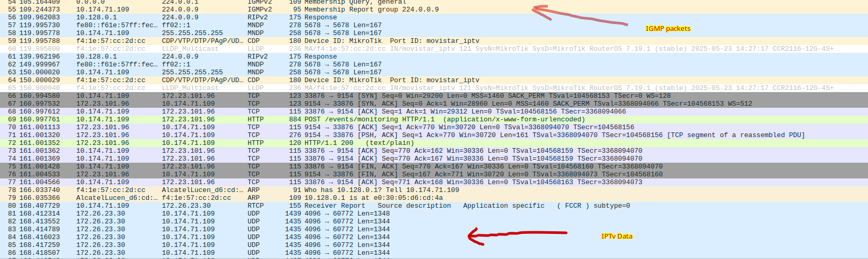Select TCP SYN packet 66 to 172.23.101.96
The width and height of the screenshot is (868, 259).
click(434, 96)
